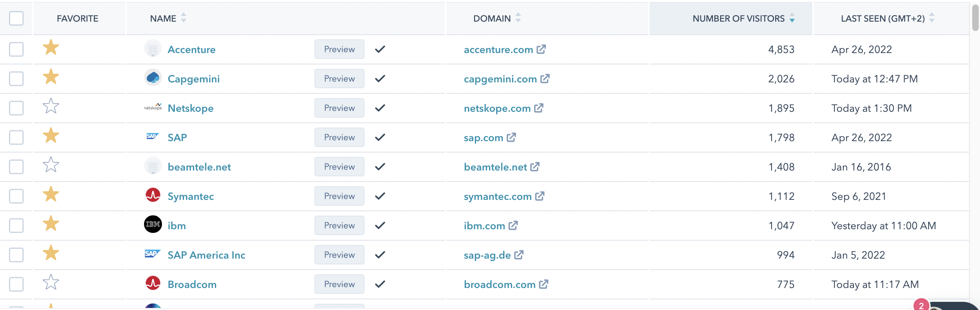
Task: Open external link icon next to broadcom.com
Action: (x=544, y=284)
